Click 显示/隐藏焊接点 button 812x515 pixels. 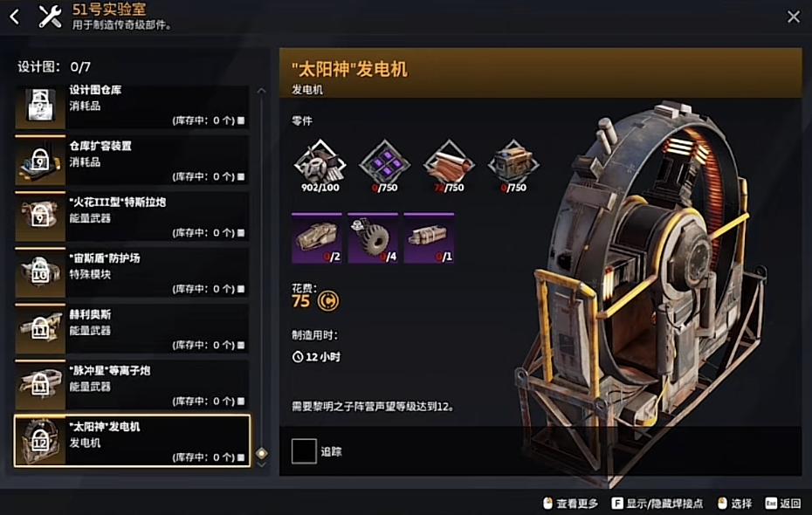pos(657,503)
